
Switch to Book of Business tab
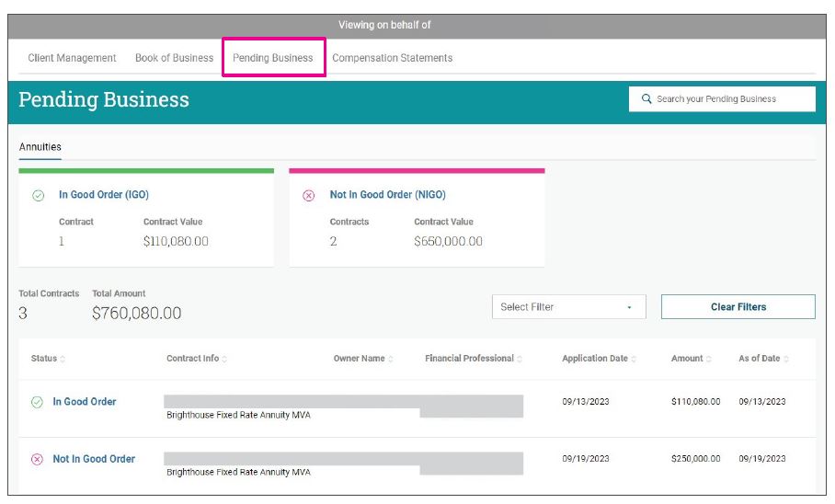(x=174, y=58)
